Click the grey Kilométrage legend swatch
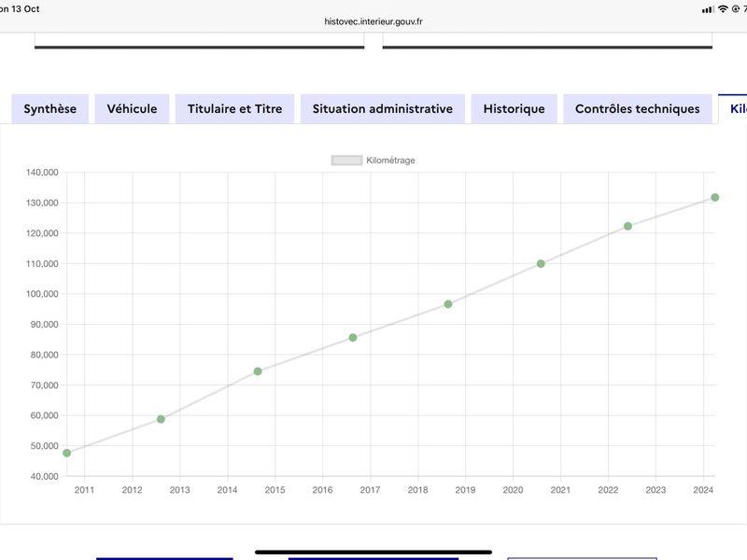Viewport: 747px width, 560px height. tap(346, 161)
